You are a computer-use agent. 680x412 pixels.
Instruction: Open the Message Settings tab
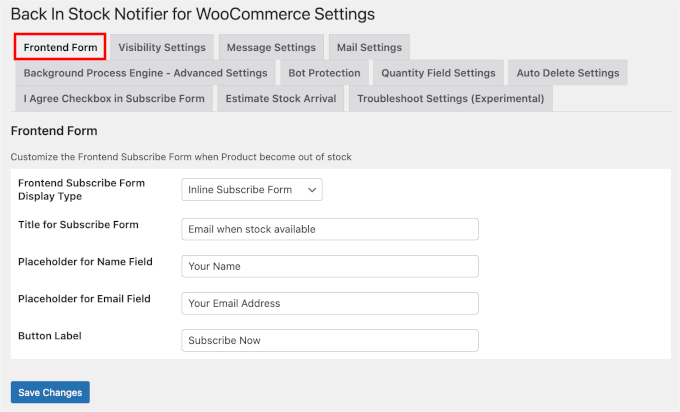point(271,47)
